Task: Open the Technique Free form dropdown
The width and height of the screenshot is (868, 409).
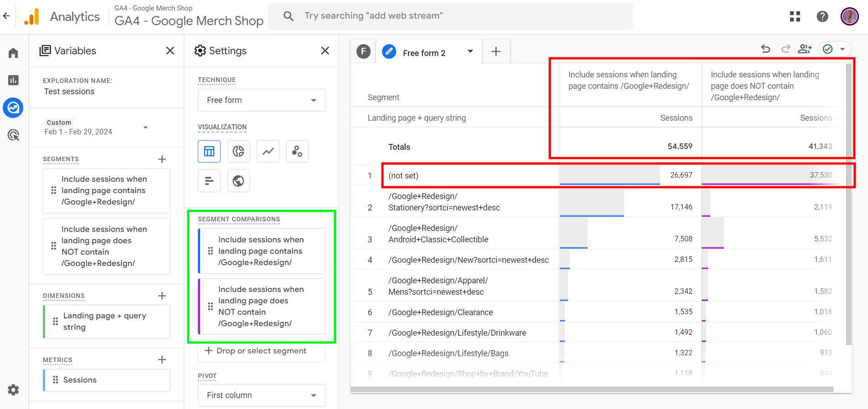Action: 261,100
